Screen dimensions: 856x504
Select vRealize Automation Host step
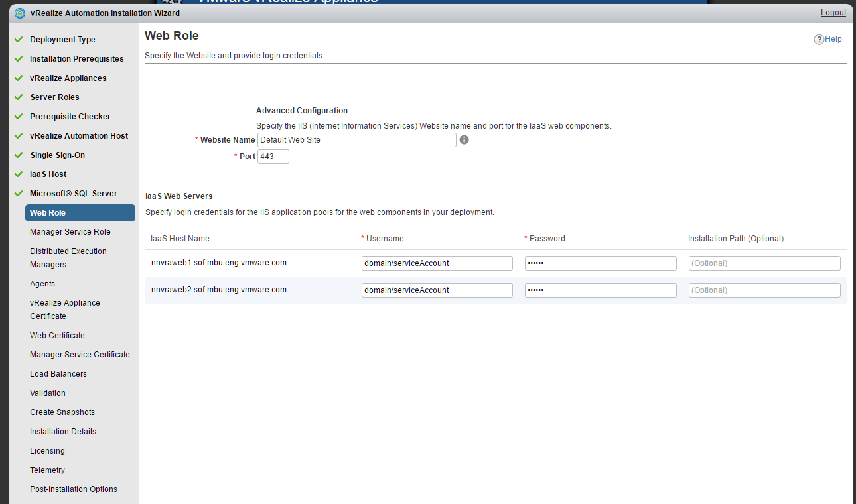click(x=79, y=136)
